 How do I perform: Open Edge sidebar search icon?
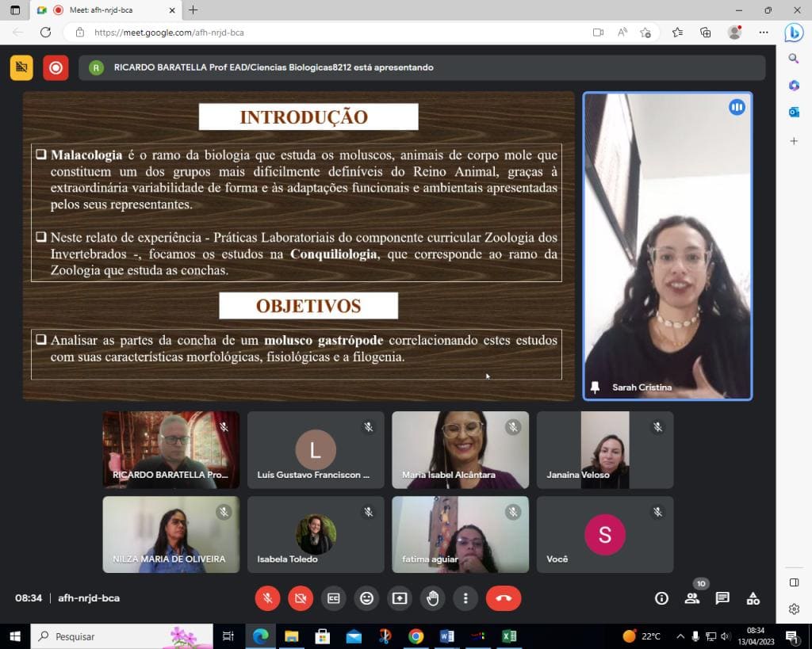click(x=793, y=59)
